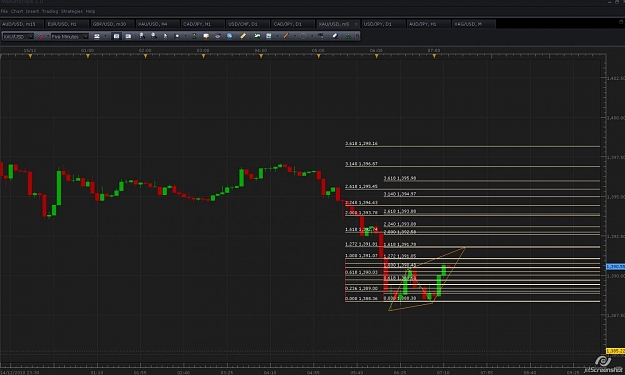Expand the circle shape dropdown arrow

click(x=312, y=36)
